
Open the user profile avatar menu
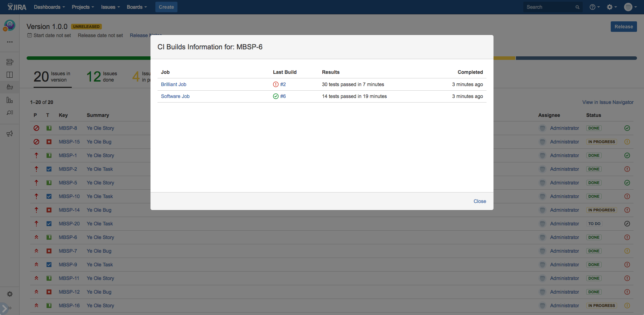click(630, 7)
